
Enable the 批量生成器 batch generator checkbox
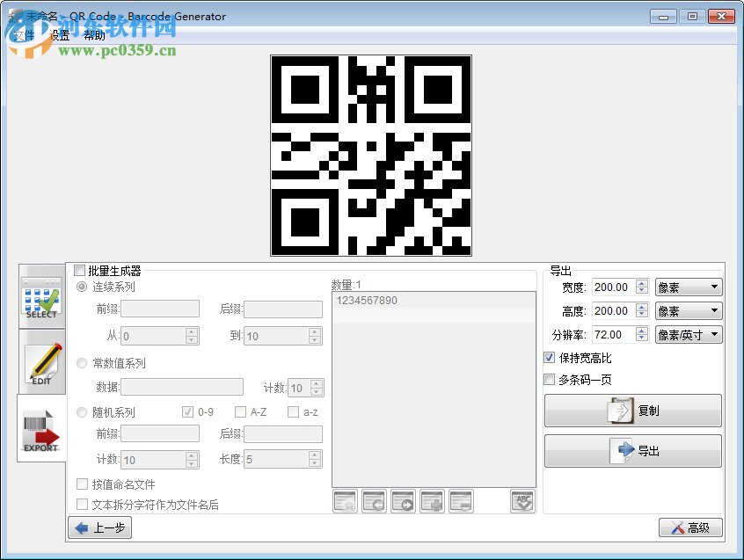(x=80, y=271)
